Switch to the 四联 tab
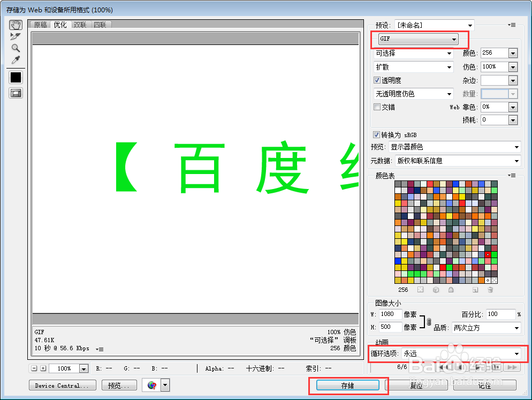532x400 pixels. pyautogui.click(x=100, y=25)
